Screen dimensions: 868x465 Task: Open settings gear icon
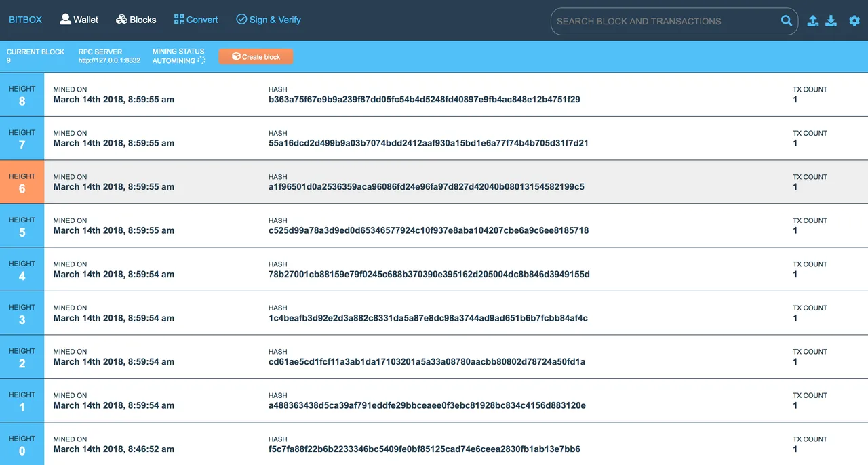coord(854,21)
